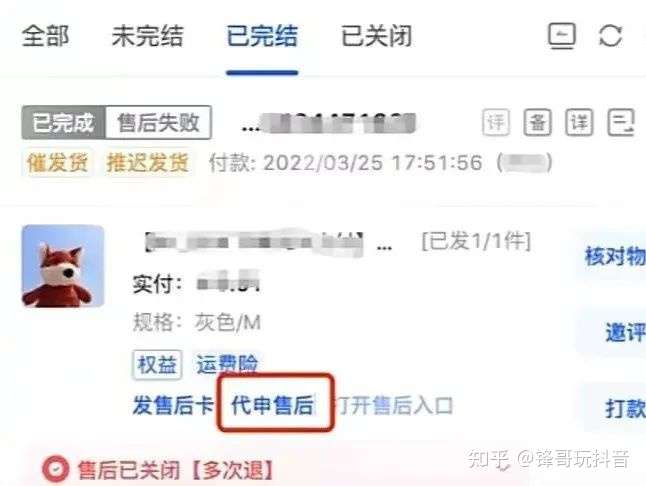
Task: Click the 售后失败 status tag
Action: 159,122
